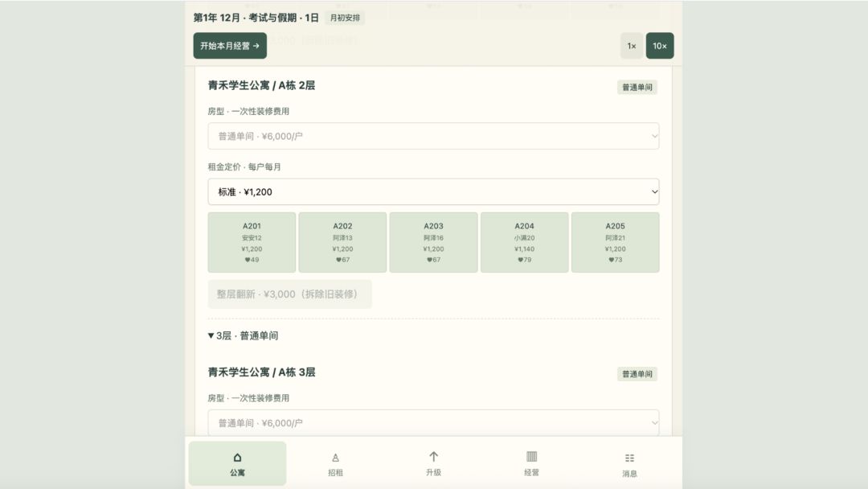868x489 pixels.
Task: Click the date text 第1年 12月 · 考试与假期 · 1日
Action: 256,18
